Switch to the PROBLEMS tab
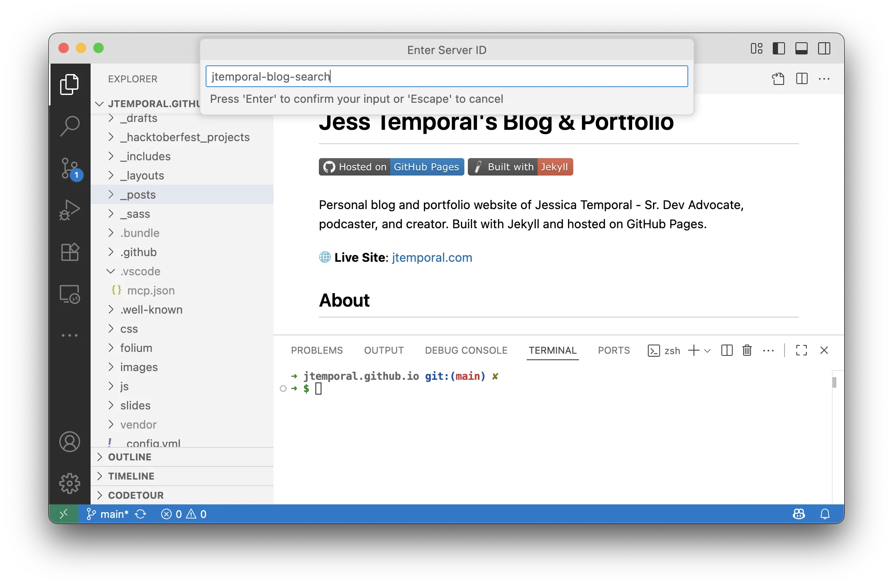Image resolution: width=893 pixels, height=588 pixels. click(x=317, y=350)
